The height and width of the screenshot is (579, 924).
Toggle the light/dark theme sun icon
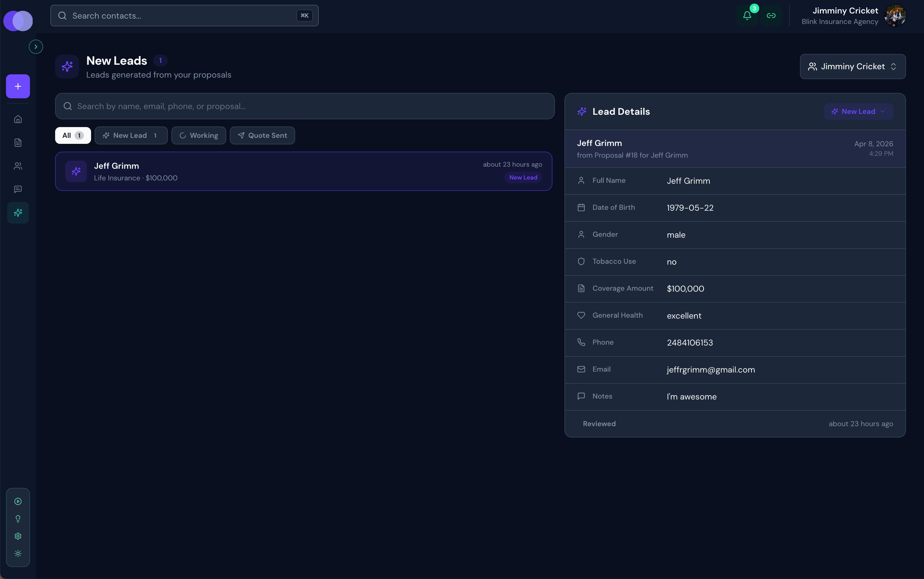(x=18, y=553)
